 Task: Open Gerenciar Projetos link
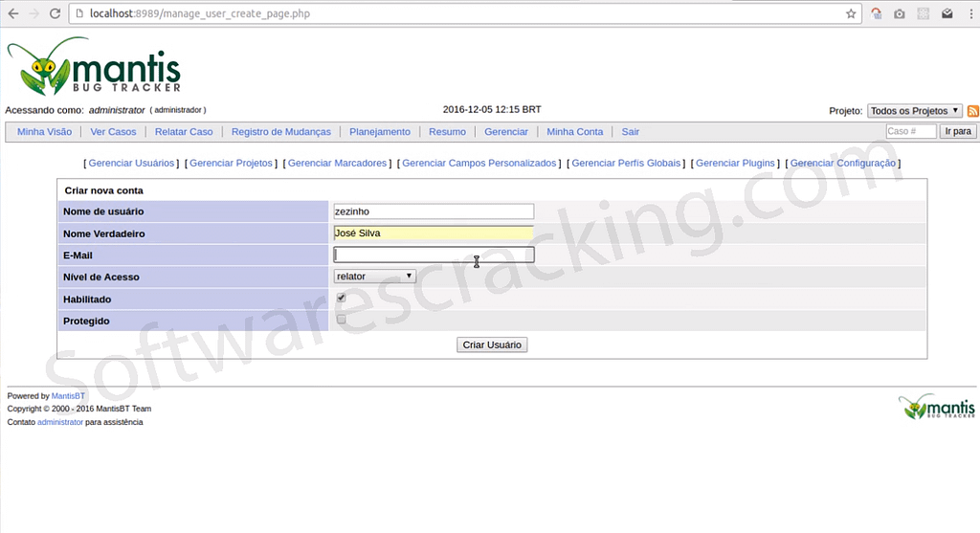tap(232, 163)
